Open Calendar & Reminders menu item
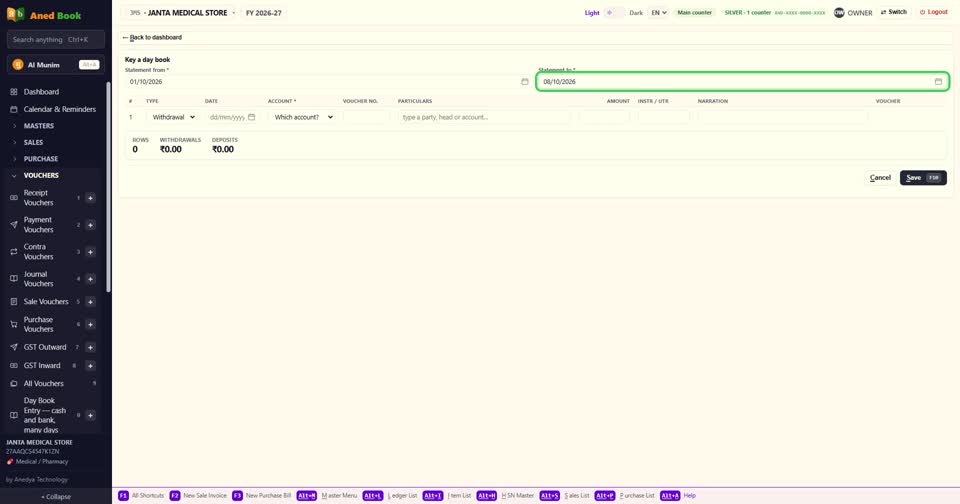The height and width of the screenshot is (504, 960). click(x=59, y=109)
